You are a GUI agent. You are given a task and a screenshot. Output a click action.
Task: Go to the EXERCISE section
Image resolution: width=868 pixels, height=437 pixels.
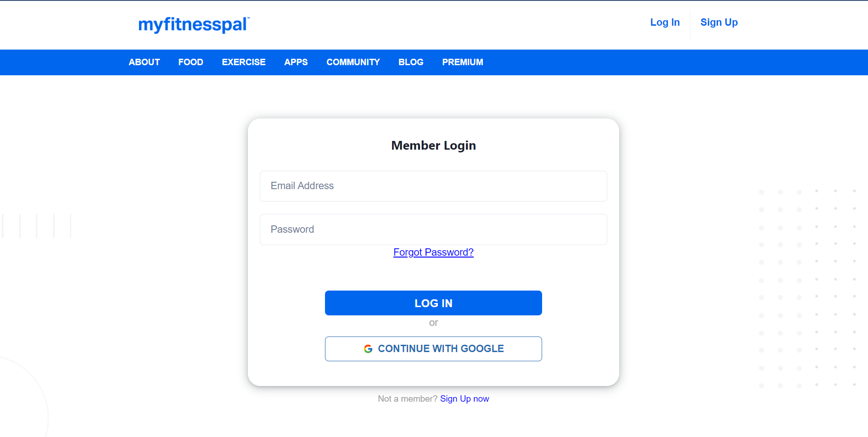point(244,62)
